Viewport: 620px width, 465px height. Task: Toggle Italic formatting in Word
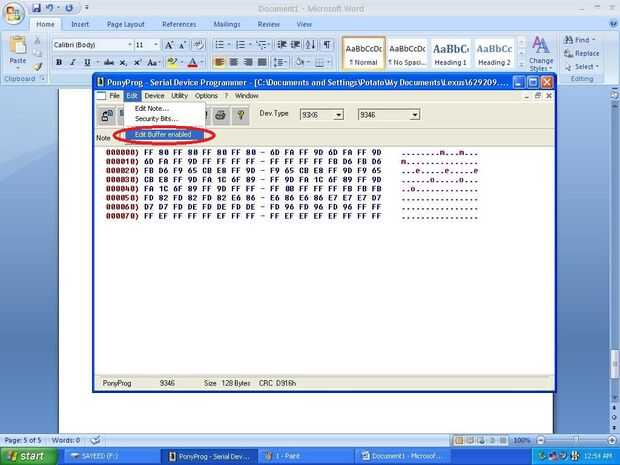[73, 62]
